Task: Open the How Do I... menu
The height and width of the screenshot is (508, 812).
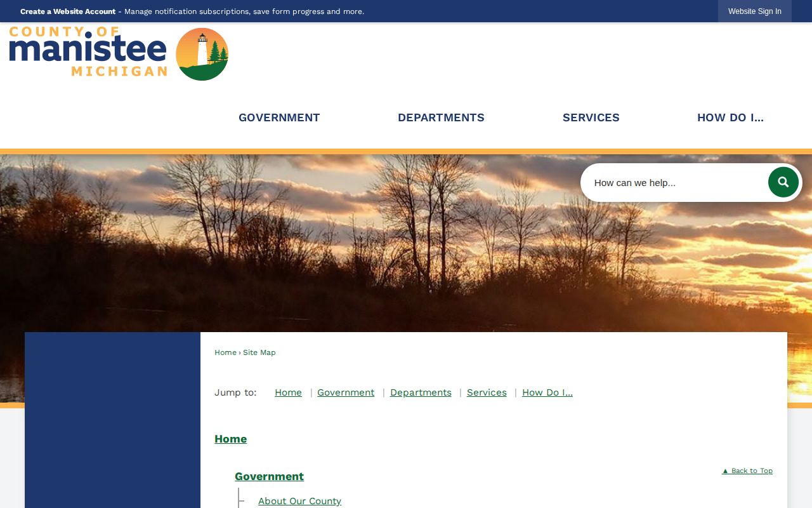Action: (x=730, y=117)
